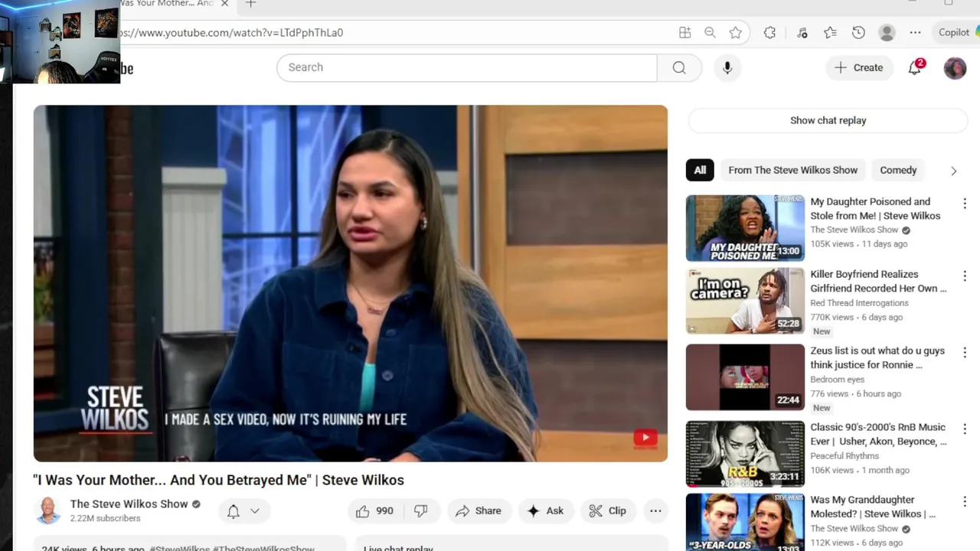Open Was My Granddaughter Molested thumbnail
Viewport: 980px width, 551px height.
point(745,522)
